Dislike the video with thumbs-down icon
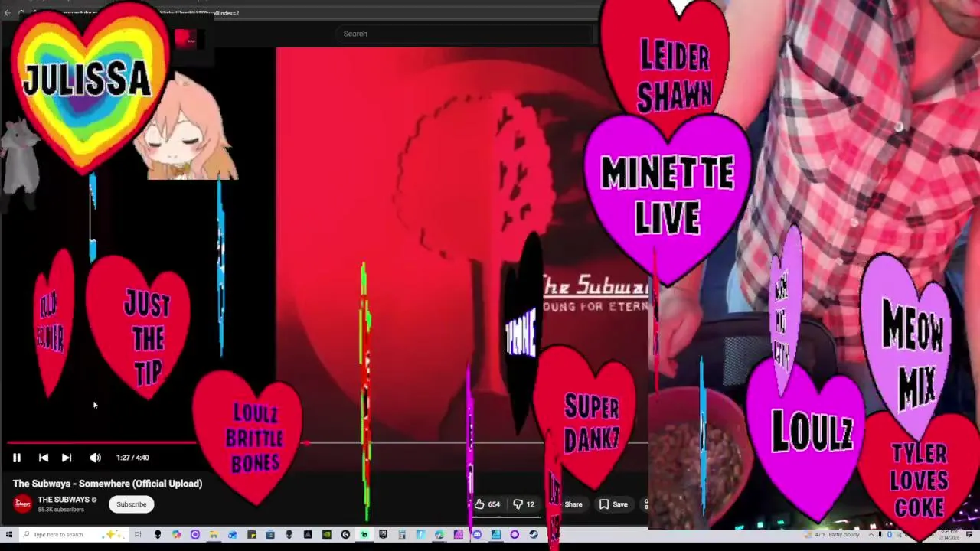The image size is (980, 551). click(x=524, y=504)
